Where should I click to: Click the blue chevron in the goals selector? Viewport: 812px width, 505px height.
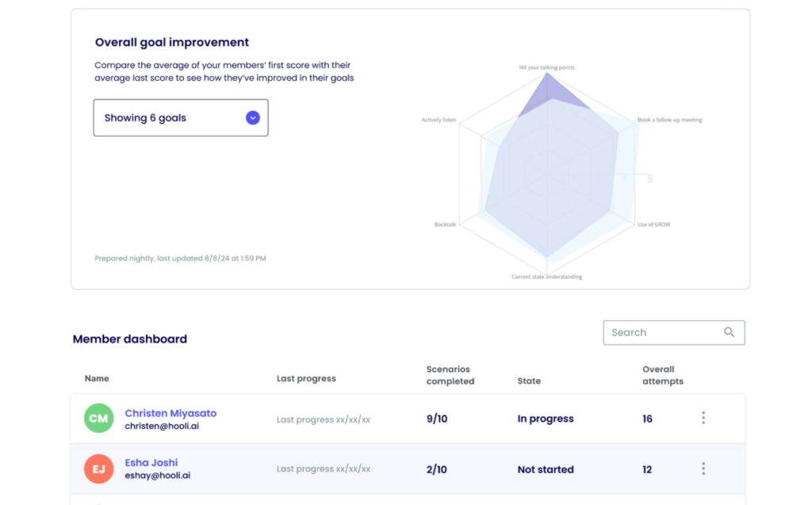pyautogui.click(x=252, y=118)
